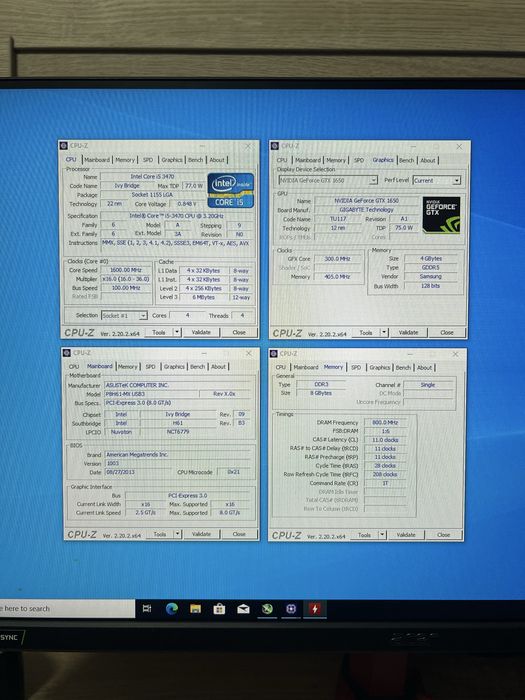525x700 pixels.
Task: Click the processor name field 'Intel Core i5 3470'
Action: click(x=152, y=176)
